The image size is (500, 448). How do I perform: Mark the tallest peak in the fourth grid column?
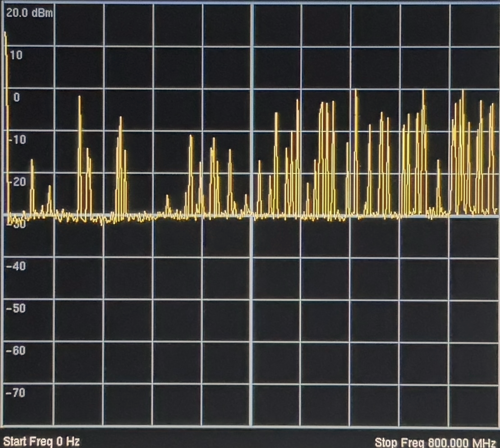click(191, 136)
